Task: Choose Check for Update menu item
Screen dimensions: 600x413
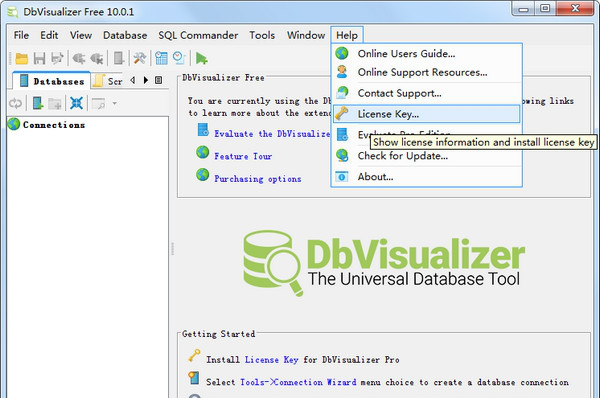Action: [426, 156]
